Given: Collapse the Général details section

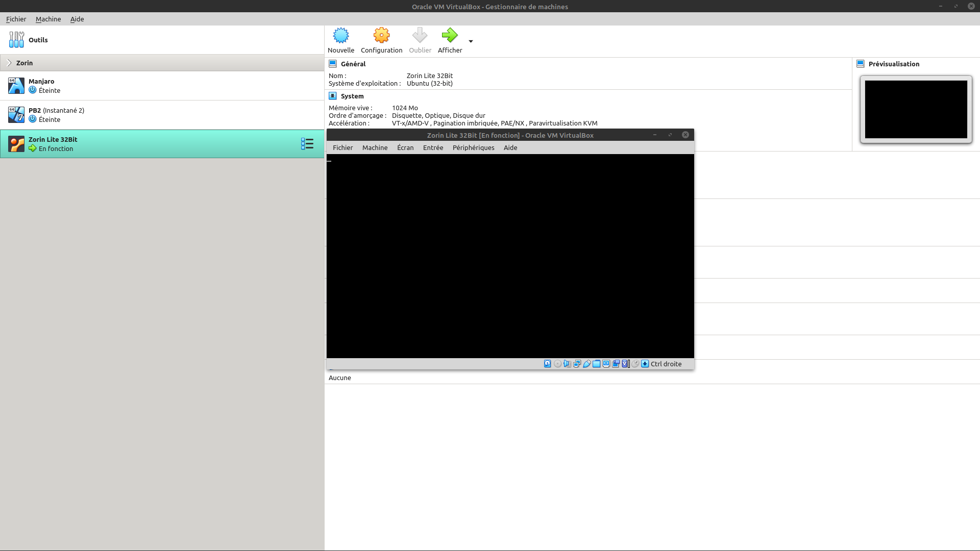Looking at the screenshot, I should tap(353, 64).
